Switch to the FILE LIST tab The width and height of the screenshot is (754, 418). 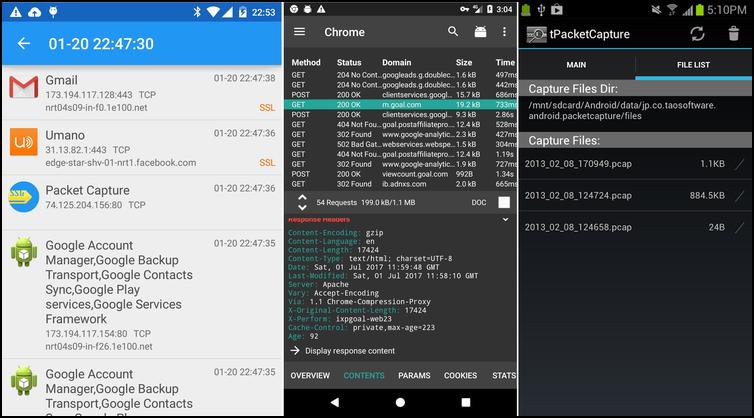693,64
